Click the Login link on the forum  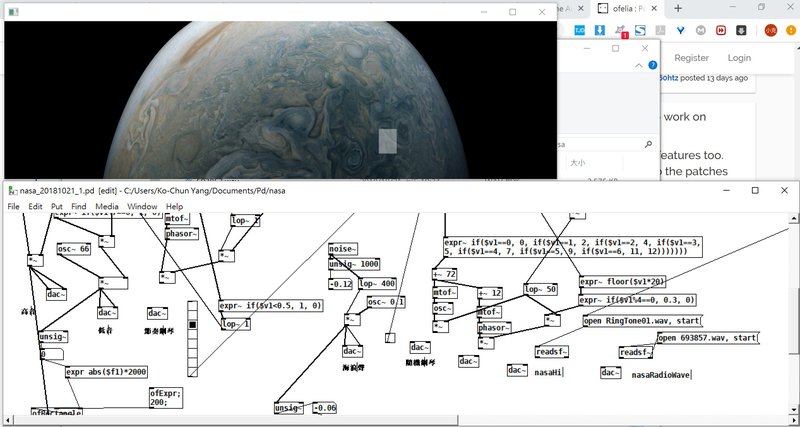739,58
